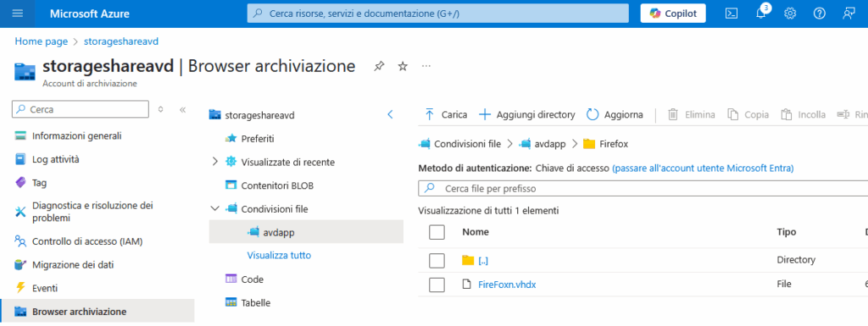The height and width of the screenshot is (326, 868).
Task: Collapse the Condivisioni file tree node
Action: click(x=215, y=209)
